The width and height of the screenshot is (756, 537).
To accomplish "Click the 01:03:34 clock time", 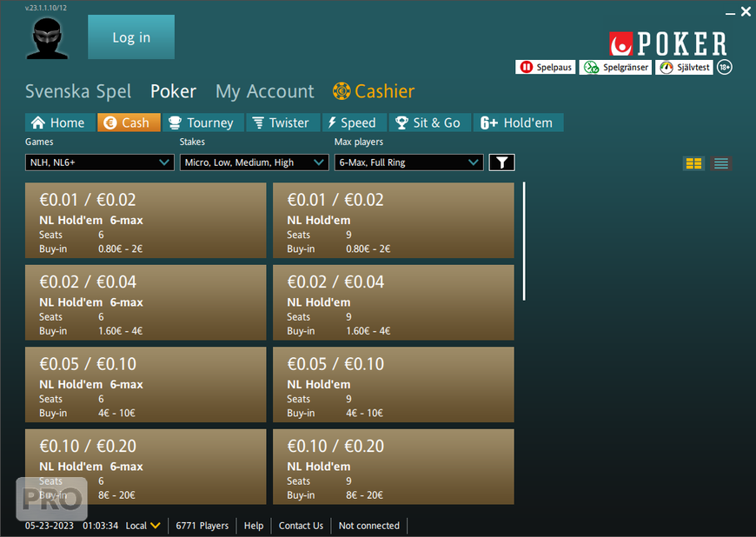I will [100, 526].
